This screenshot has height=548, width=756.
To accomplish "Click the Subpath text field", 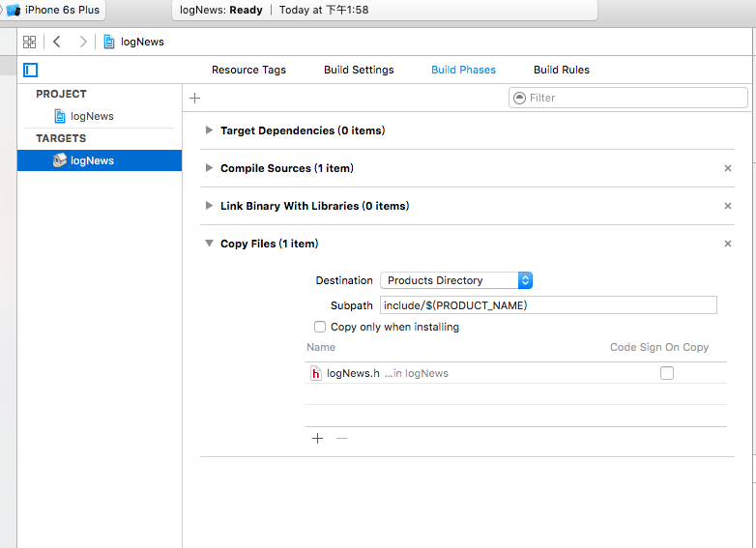I will [549, 305].
